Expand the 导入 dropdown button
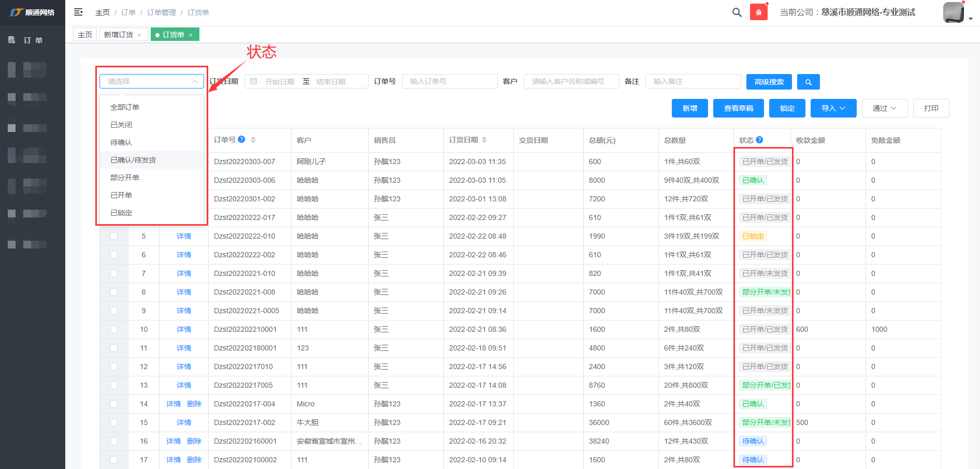Image resolution: width=980 pixels, height=469 pixels. pos(833,108)
